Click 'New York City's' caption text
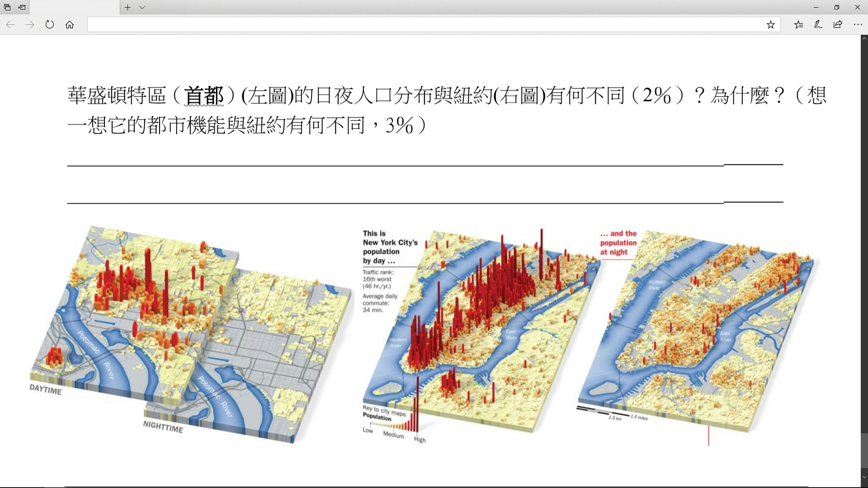This screenshot has width=868, height=488. pyautogui.click(x=390, y=243)
